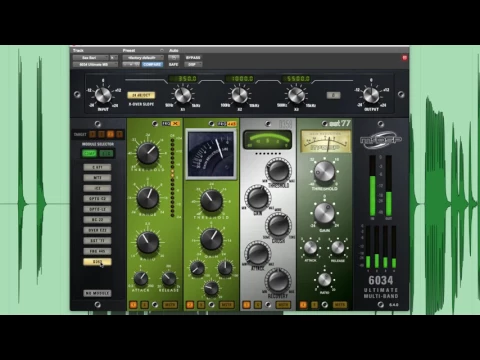
Task: Choose the OPTO C2 module
Action: (97, 199)
